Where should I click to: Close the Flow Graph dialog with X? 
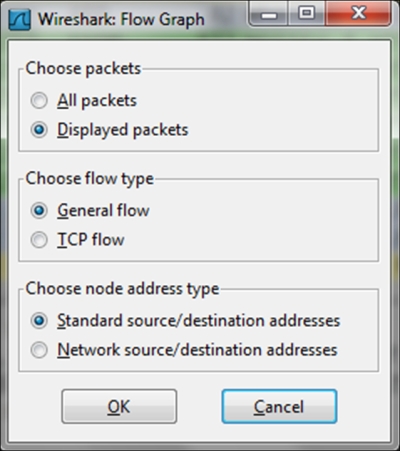(x=358, y=14)
